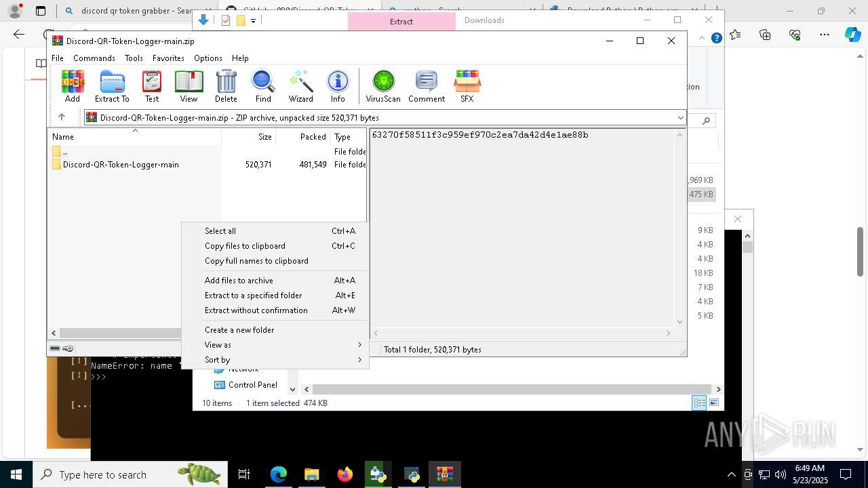The width and height of the screenshot is (868, 488).
Task: Choose Extract without confirmation
Action: tap(275, 310)
